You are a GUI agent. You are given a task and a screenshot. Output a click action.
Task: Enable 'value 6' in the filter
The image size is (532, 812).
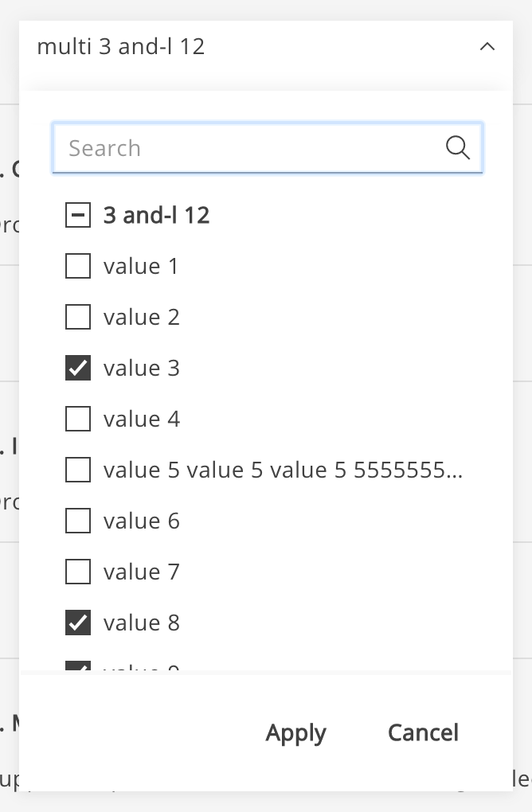pos(77,520)
